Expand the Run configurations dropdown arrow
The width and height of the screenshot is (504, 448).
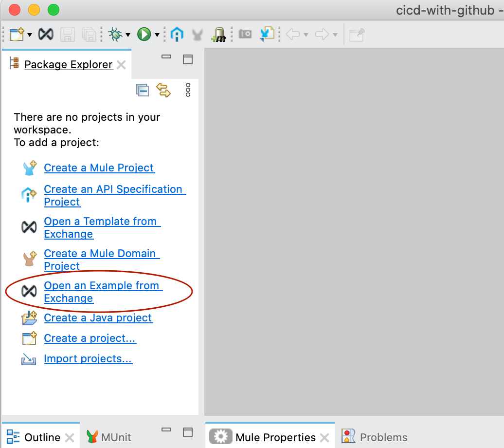[x=157, y=35]
